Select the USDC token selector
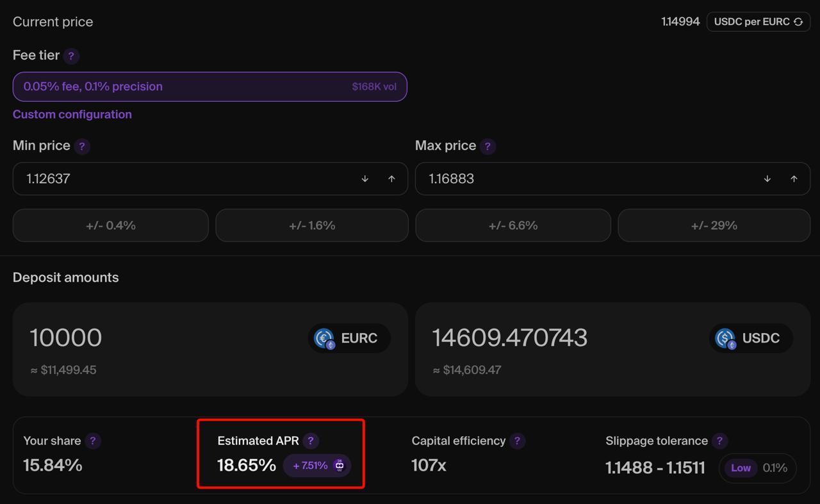Viewport: 820px width, 504px height. click(x=751, y=338)
